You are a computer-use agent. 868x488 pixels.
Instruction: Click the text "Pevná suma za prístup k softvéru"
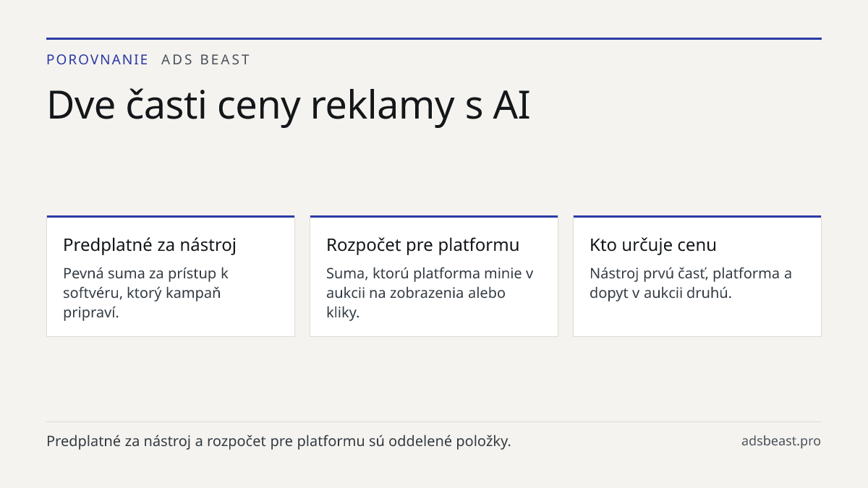pyautogui.click(x=145, y=283)
